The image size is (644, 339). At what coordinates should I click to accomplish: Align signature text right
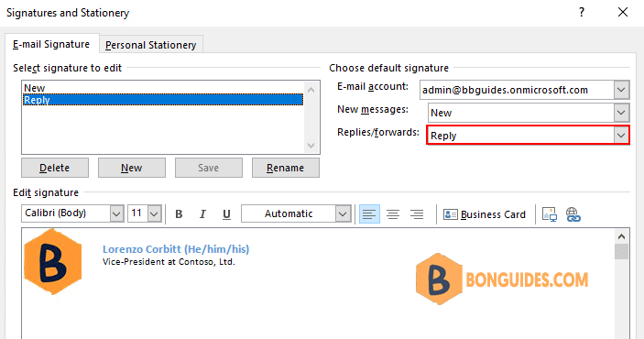click(x=417, y=214)
